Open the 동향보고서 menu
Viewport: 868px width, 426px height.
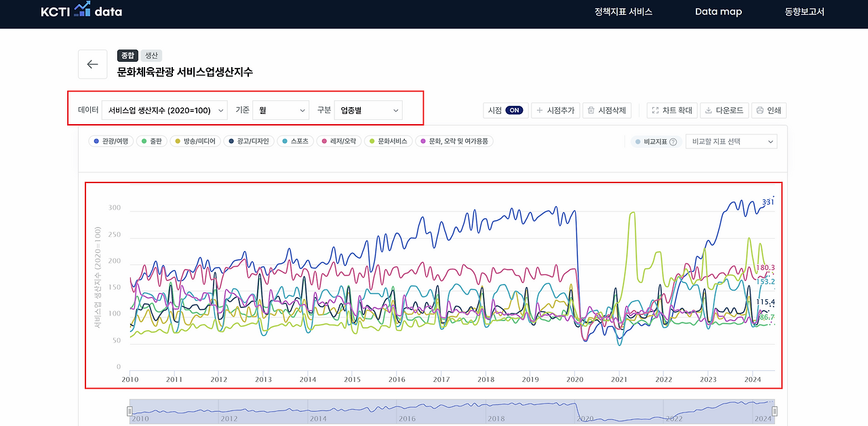pos(804,12)
